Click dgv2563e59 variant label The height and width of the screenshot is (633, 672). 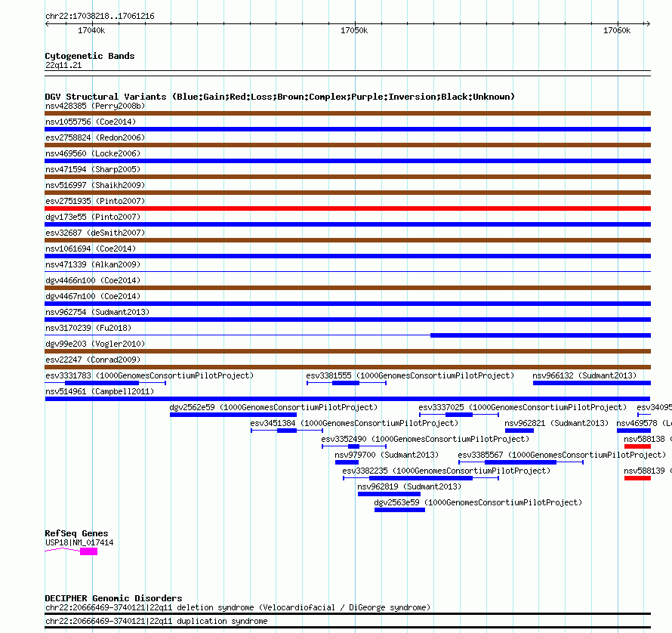pos(478,502)
